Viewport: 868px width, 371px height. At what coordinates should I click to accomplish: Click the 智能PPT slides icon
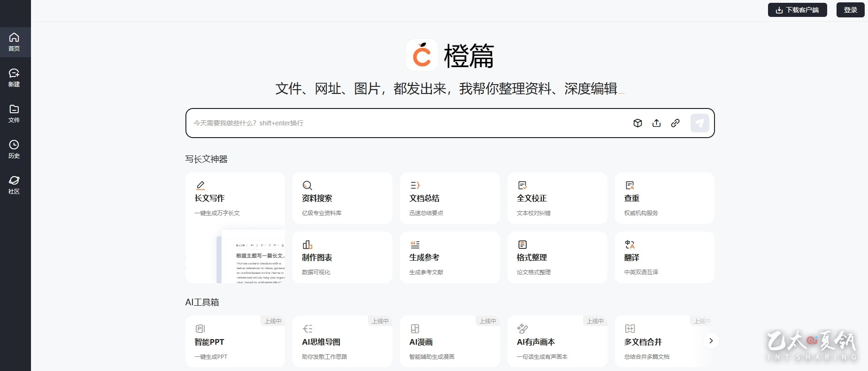point(200,329)
